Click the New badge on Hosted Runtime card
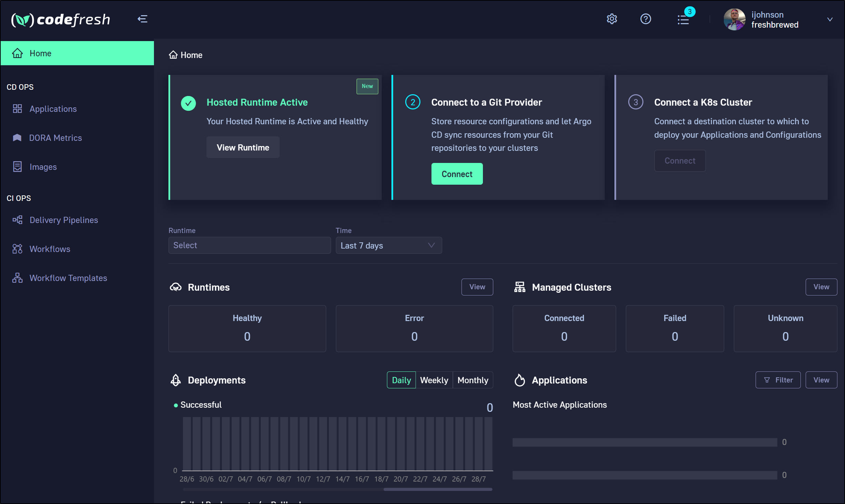The height and width of the screenshot is (504, 845). click(367, 86)
